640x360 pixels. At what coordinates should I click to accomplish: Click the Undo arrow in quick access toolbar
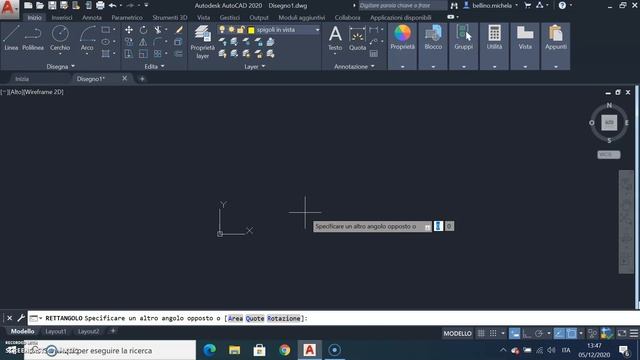pyautogui.click(x=113, y=5)
